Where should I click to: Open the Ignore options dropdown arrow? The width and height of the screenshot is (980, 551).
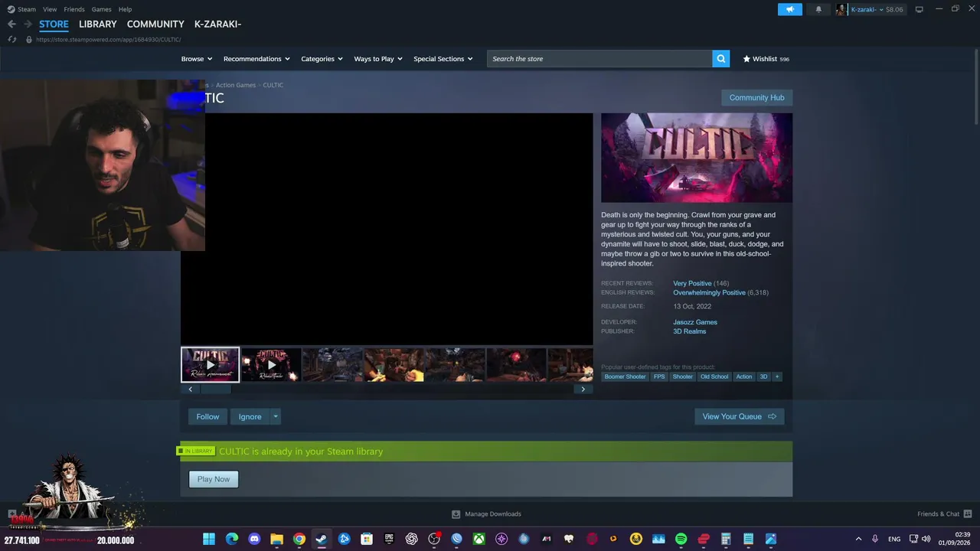[276, 416]
